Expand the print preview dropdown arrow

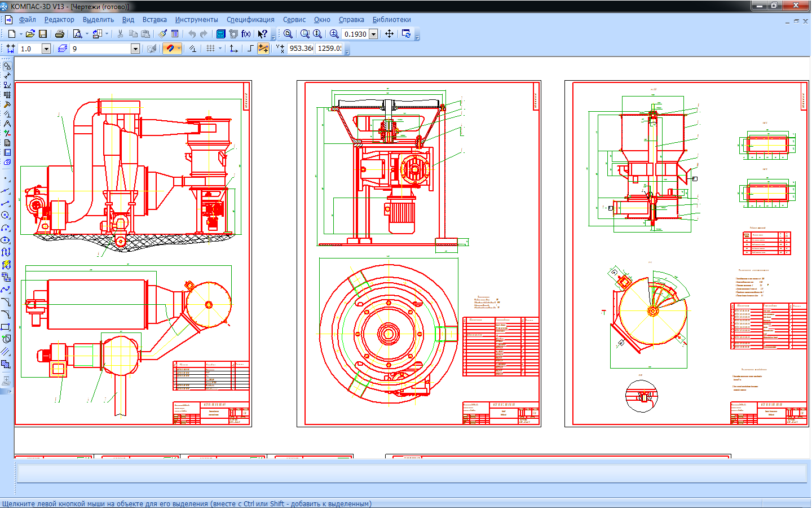click(87, 34)
